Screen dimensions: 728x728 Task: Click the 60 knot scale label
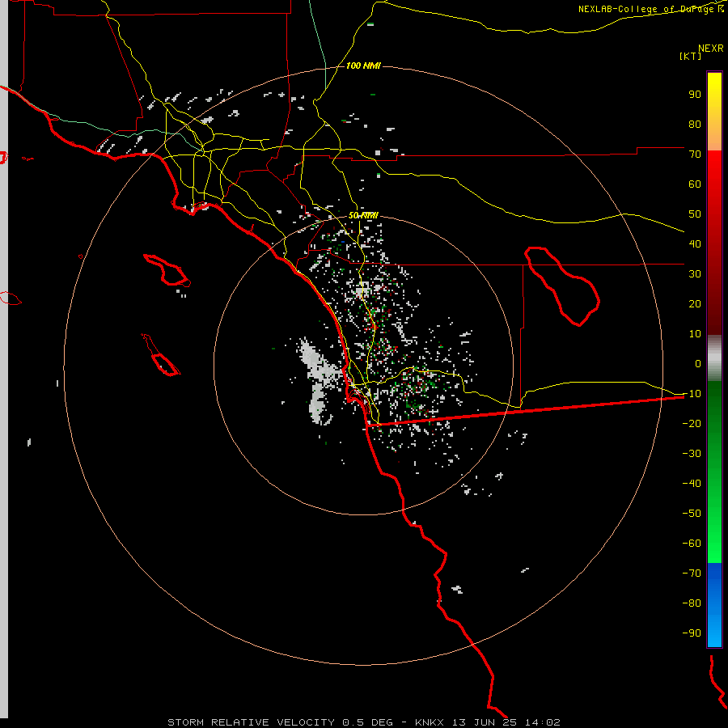(695, 184)
